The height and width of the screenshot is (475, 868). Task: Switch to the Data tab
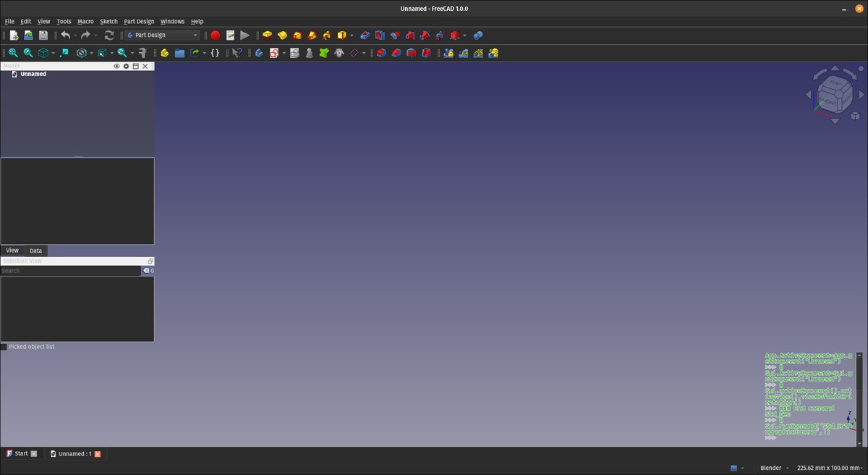[35, 251]
